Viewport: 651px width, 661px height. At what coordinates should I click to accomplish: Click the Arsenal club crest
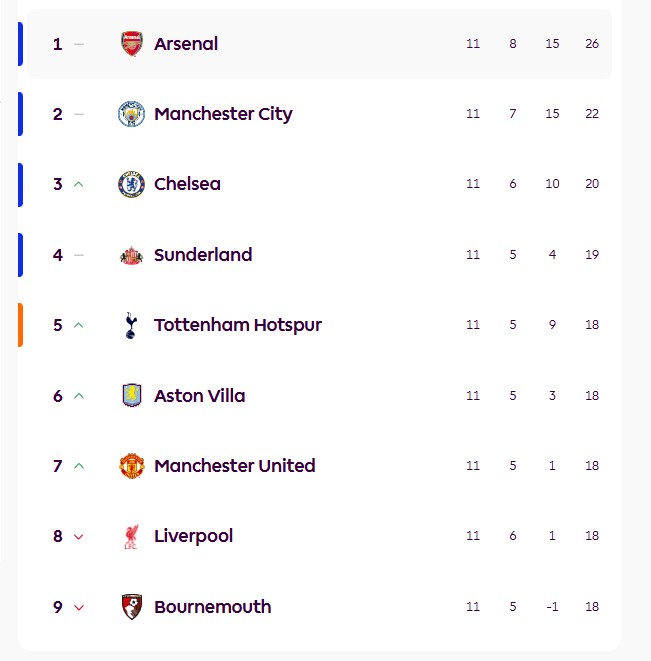pyautogui.click(x=132, y=44)
